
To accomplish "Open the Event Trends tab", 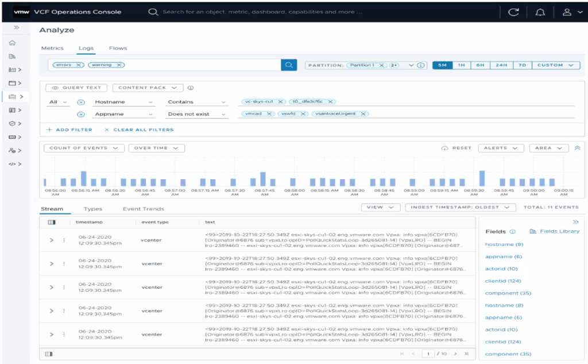I will (144, 209).
